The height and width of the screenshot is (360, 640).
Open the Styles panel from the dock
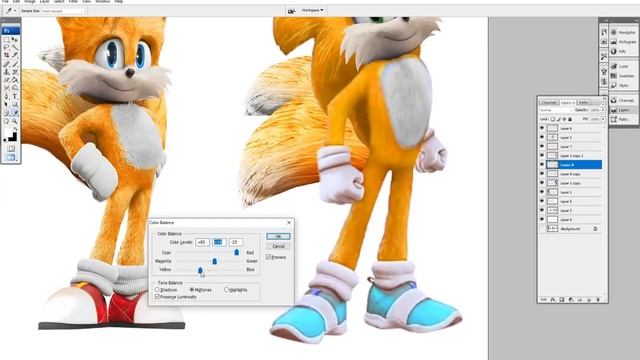[623, 85]
